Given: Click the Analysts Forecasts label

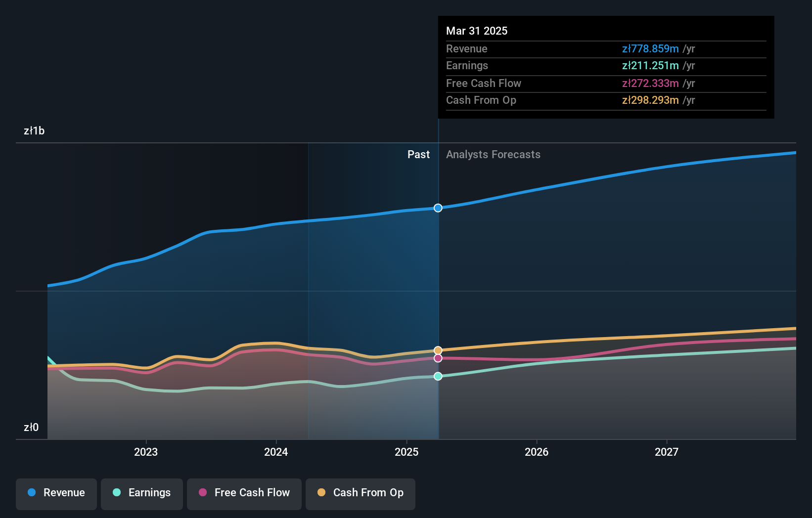Looking at the screenshot, I should (493, 154).
